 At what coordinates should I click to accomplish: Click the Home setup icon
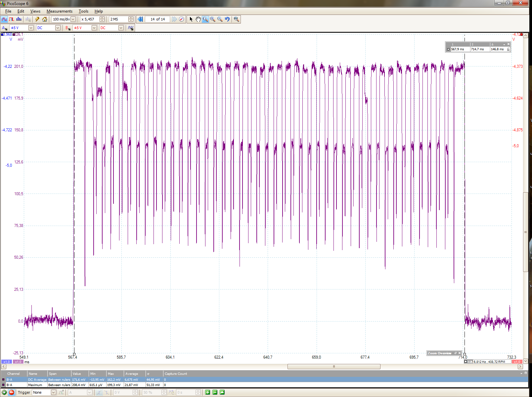[x=45, y=19]
